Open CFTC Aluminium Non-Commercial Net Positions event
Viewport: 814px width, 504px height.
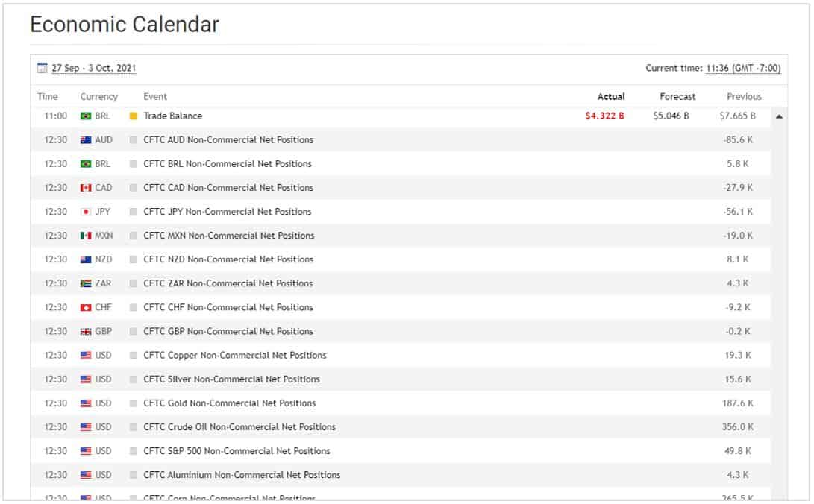pos(242,475)
